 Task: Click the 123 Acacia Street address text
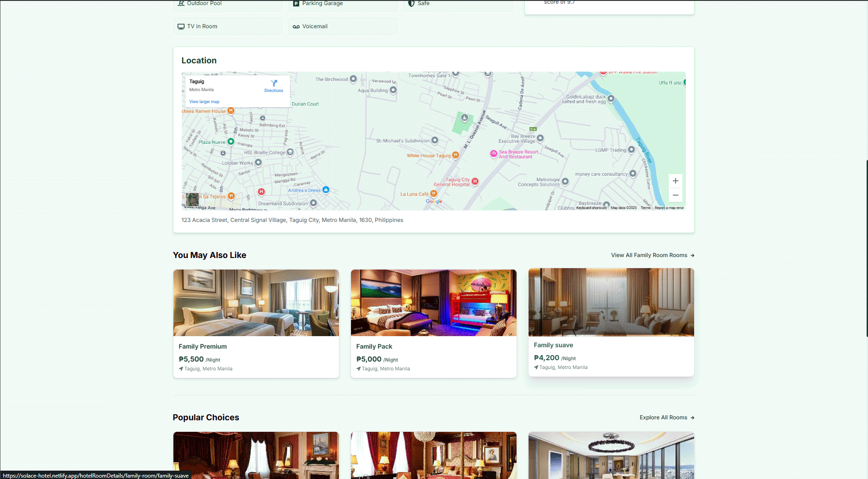coord(292,220)
